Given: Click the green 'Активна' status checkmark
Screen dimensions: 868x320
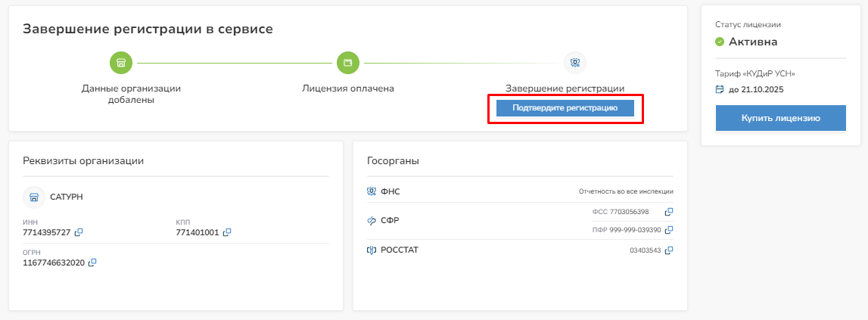Looking at the screenshot, I should 720,42.
